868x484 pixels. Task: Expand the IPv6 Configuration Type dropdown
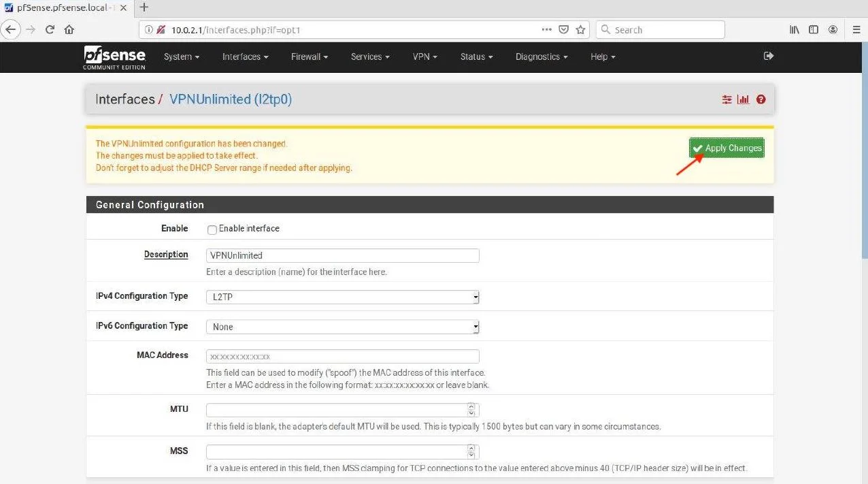pyautogui.click(x=343, y=327)
